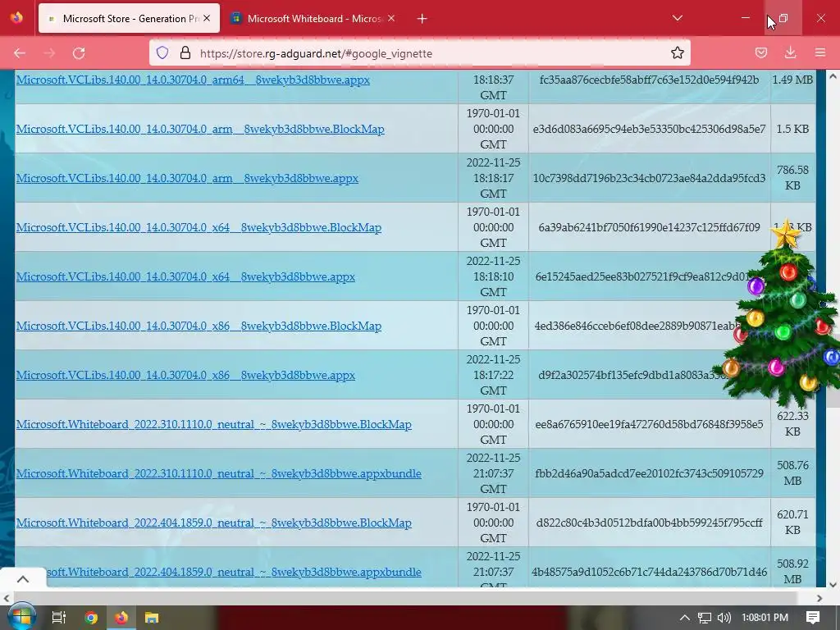Close the Microsoft Store Generation tab

pos(207,18)
